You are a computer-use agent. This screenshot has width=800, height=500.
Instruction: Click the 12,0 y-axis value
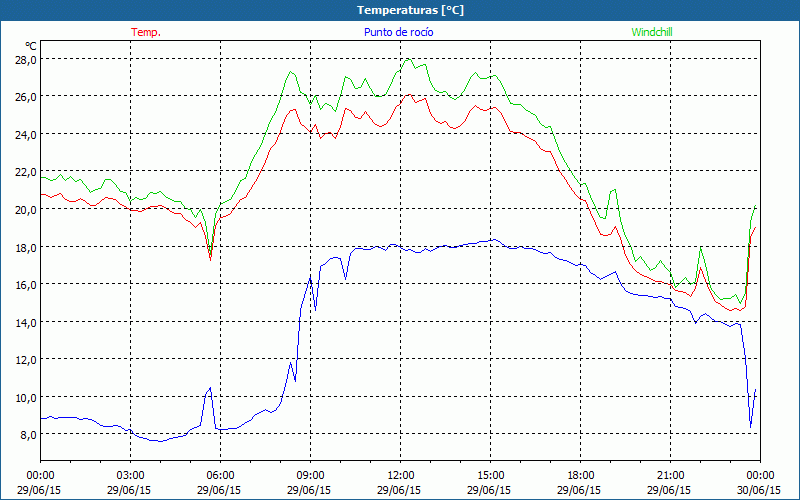click(26, 360)
